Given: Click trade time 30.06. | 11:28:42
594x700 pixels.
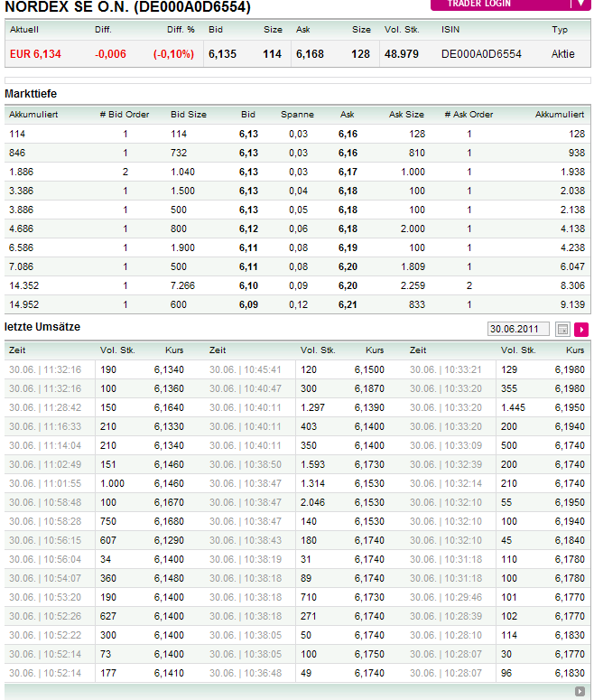Looking at the screenshot, I should (x=45, y=407).
